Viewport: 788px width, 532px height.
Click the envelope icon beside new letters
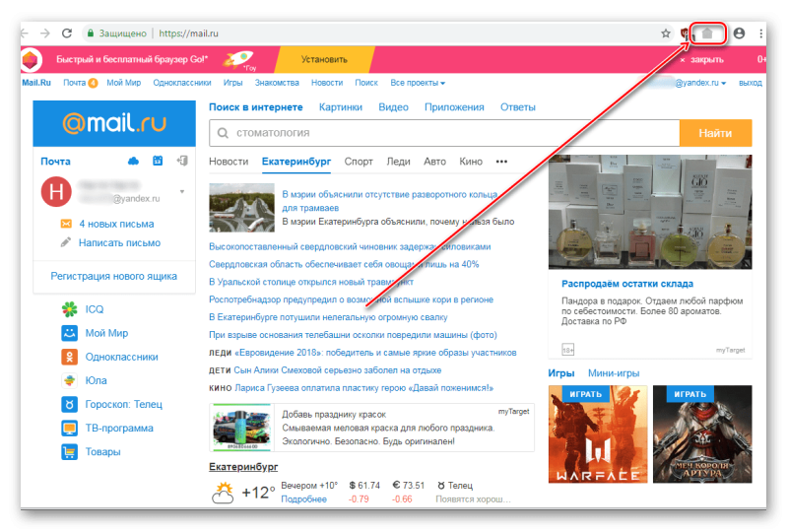click(x=66, y=224)
